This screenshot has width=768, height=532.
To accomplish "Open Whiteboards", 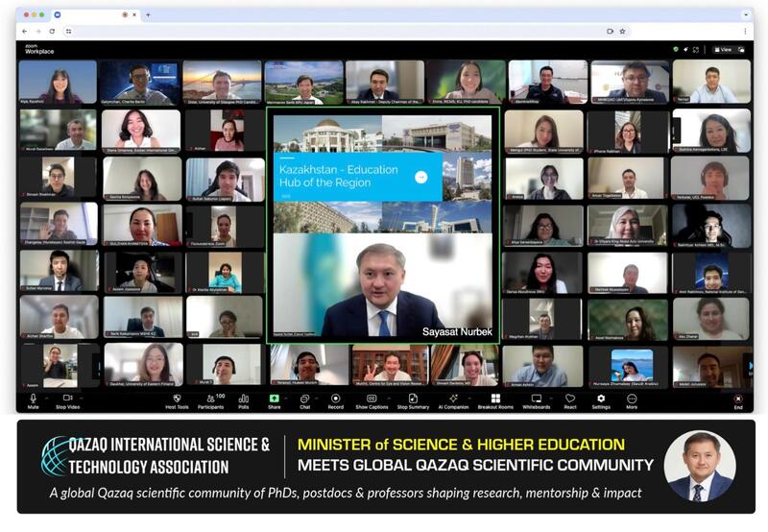I will (536, 399).
